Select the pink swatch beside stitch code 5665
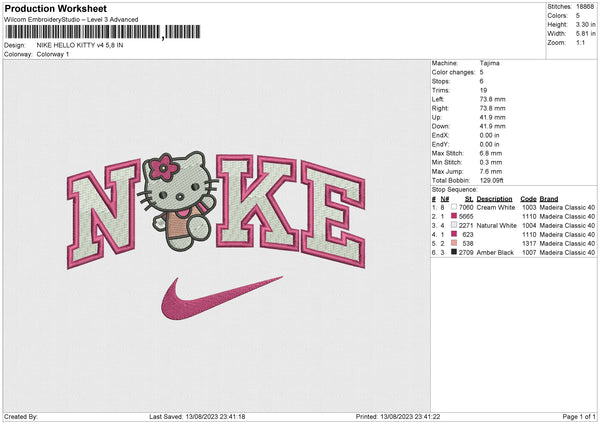Screen dimensions: 600x424 point(454,216)
